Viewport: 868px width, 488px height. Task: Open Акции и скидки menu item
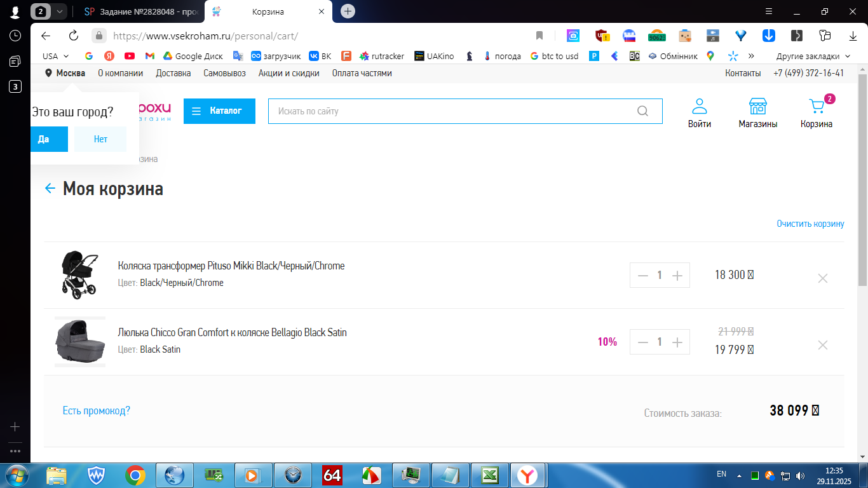[288, 73]
